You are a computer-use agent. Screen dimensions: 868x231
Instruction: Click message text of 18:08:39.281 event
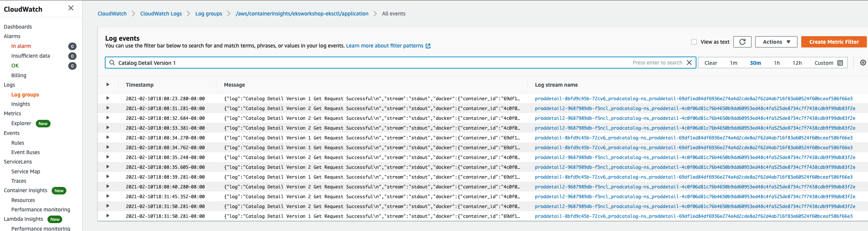pos(372,177)
